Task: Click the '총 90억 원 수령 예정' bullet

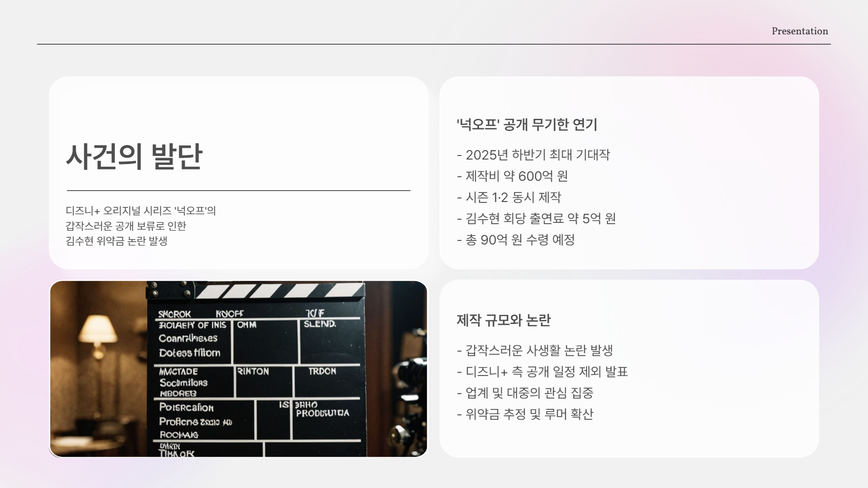Action: pos(516,240)
